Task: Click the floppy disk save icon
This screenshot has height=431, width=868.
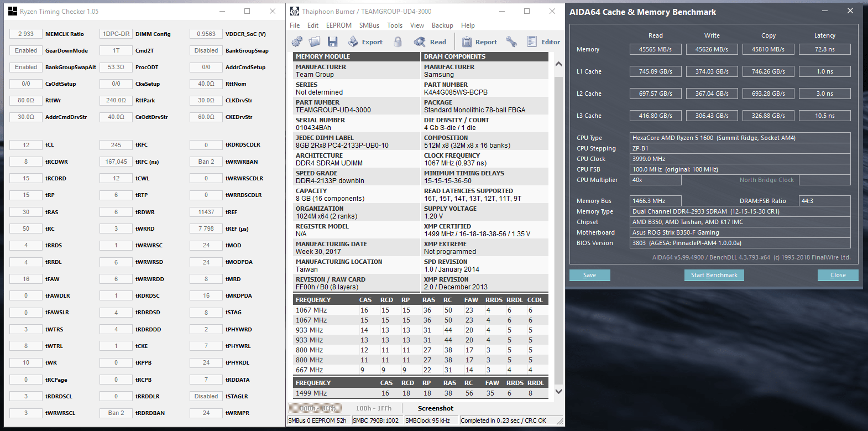Action: tap(332, 41)
